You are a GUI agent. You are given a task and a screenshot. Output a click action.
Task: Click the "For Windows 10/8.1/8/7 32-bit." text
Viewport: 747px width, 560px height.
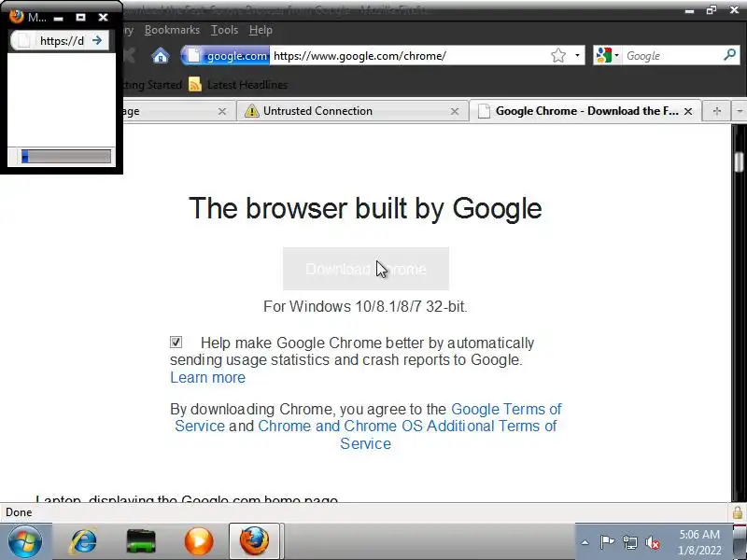click(365, 306)
